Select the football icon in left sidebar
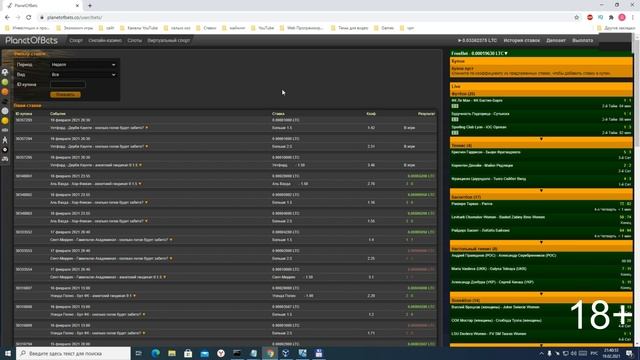This screenshot has width=640, height=360. (x=5, y=72)
